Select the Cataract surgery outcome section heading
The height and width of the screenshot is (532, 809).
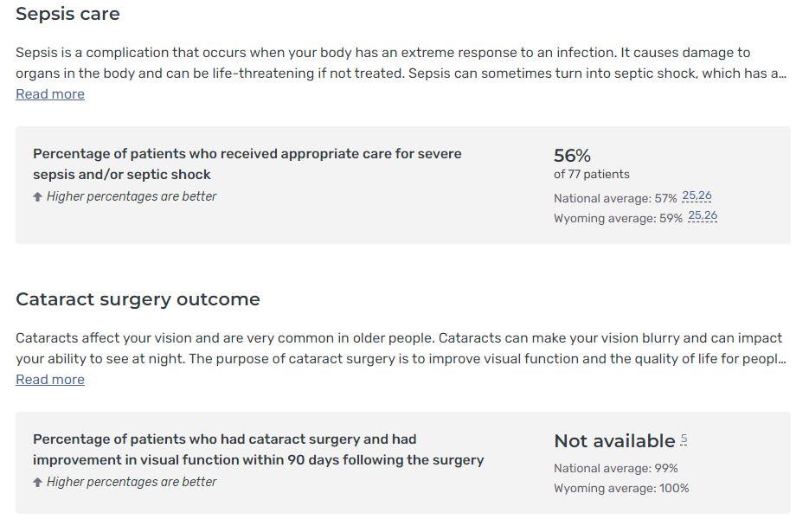click(x=138, y=298)
